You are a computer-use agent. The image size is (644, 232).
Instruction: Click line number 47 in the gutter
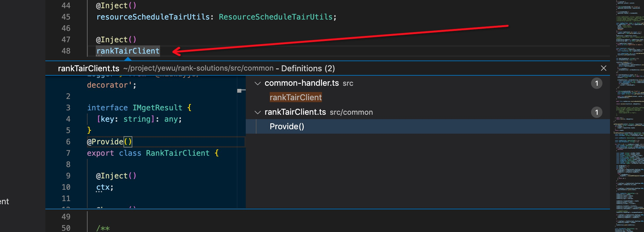(x=66, y=40)
